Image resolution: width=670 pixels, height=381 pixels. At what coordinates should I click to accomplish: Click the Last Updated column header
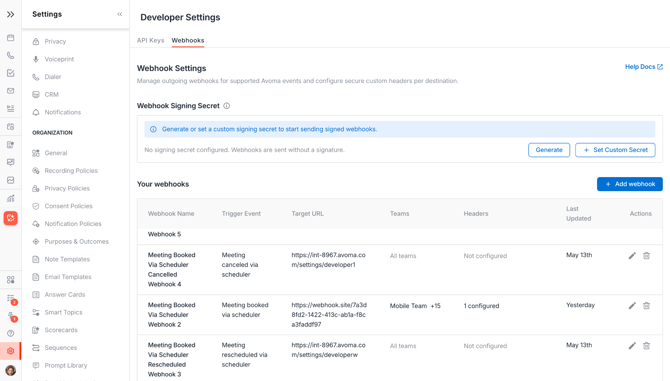pyautogui.click(x=579, y=214)
